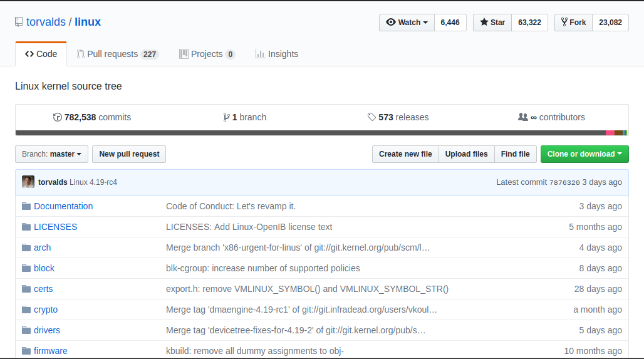The image size is (644, 359).
Task: Switch to the Code tab
Action: tap(41, 54)
